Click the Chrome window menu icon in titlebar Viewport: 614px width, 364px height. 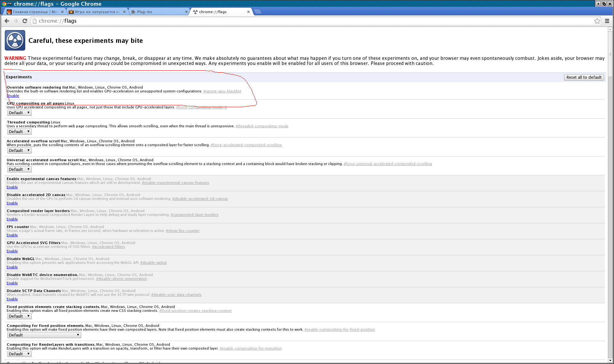4,4
